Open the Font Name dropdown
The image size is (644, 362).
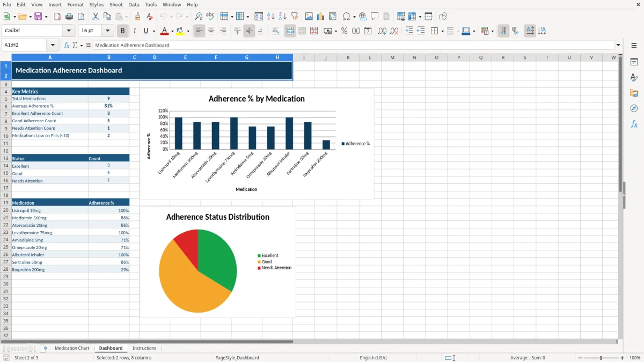pyautogui.click(x=68, y=31)
